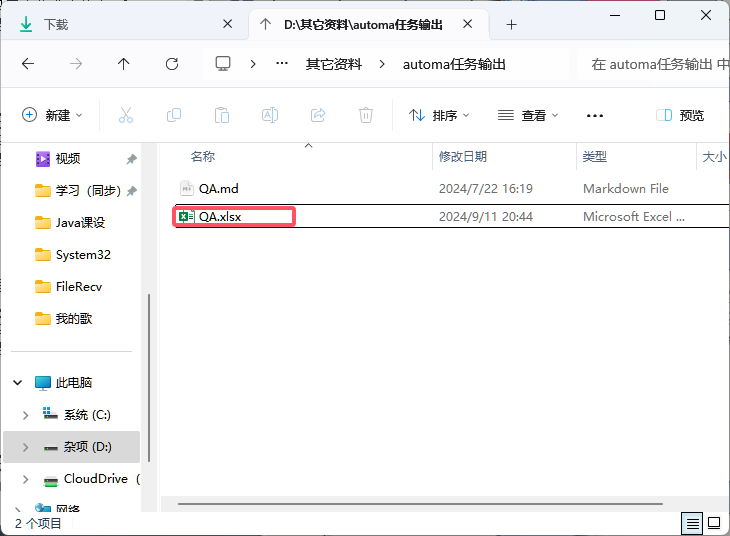Open the 排序 sort dropdown
This screenshot has width=730, height=536.
pyautogui.click(x=439, y=115)
